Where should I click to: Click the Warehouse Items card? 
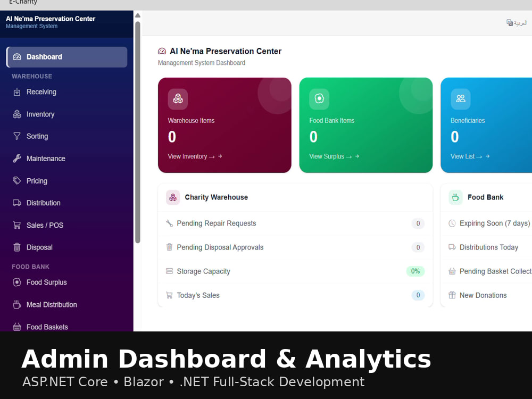point(225,125)
